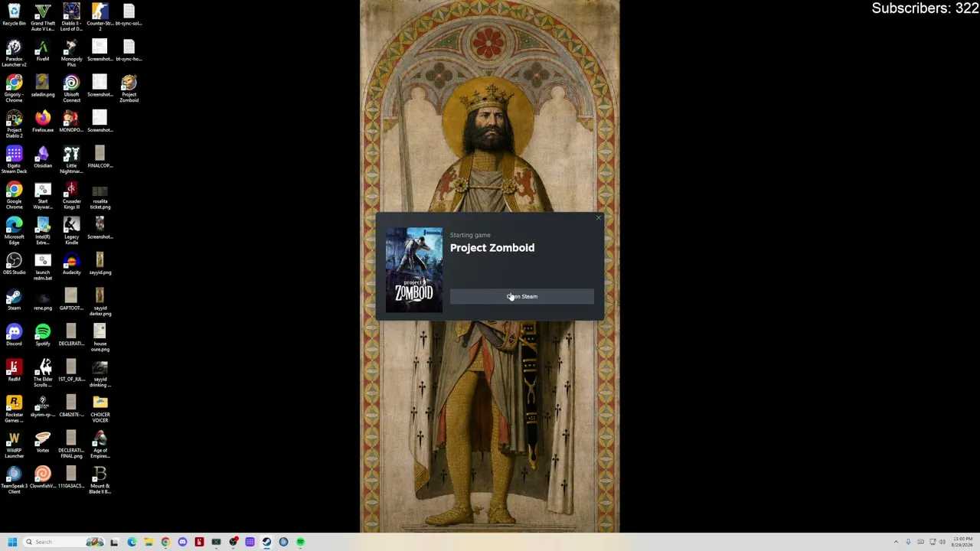Open Steam from the taskbar
This screenshot has width=980, height=551.
pyautogui.click(x=266, y=542)
